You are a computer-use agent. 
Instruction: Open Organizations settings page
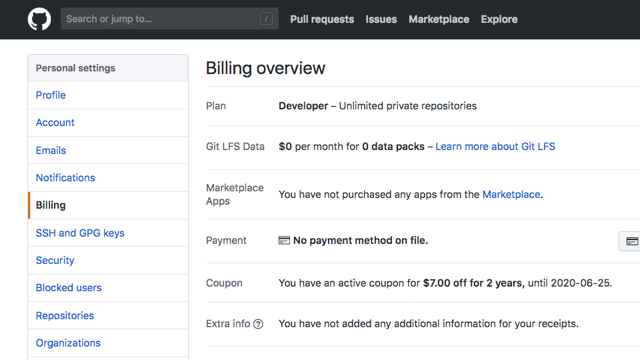[108, 343]
